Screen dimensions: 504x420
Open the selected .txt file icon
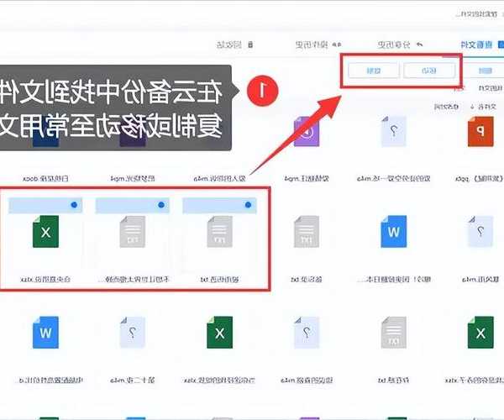pos(219,231)
